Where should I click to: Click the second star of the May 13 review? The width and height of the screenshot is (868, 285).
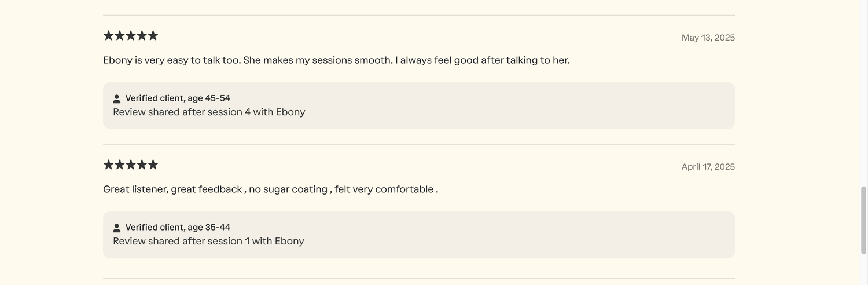coord(120,36)
